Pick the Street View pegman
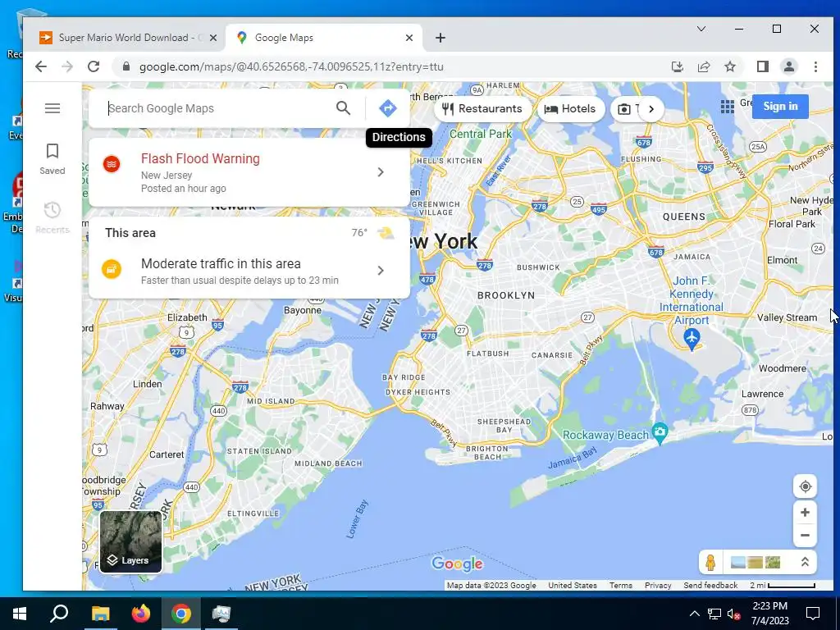Viewport: 840px width, 630px height. (710, 563)
